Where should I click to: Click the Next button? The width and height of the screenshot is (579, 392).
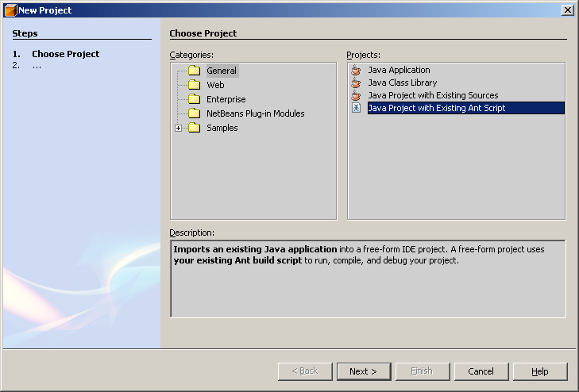[364, 371]
